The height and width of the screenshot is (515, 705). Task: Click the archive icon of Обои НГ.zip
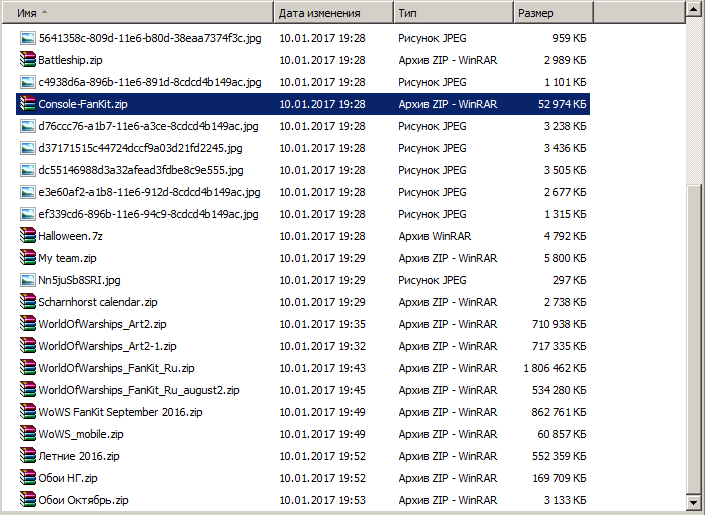point(27,478)
